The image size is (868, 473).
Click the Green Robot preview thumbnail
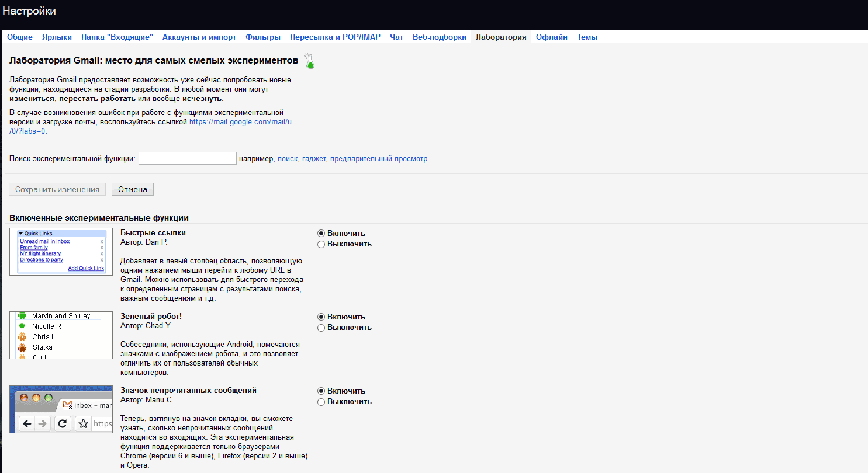[61, 335]
